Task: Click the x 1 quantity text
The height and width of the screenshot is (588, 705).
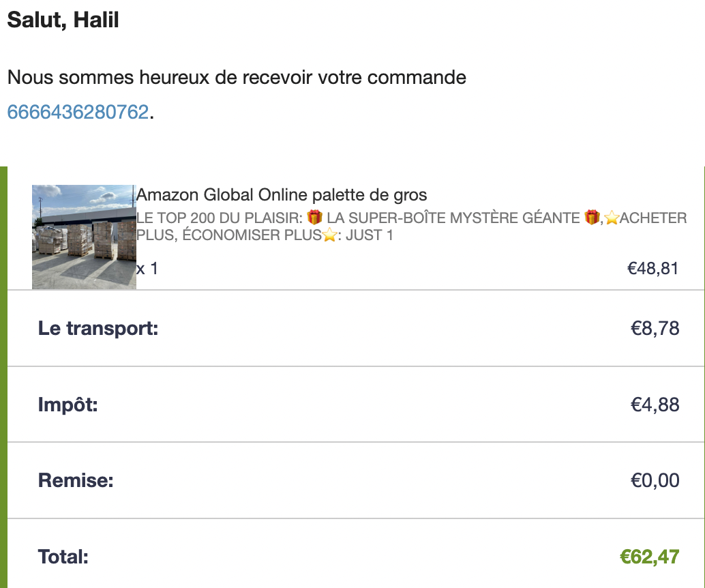Action: click(x=147, y=269)
